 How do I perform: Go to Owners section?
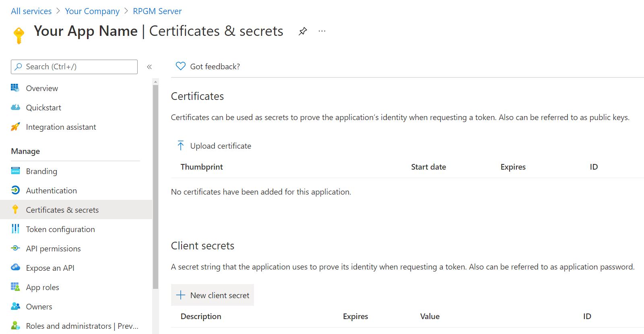tap(39, 307)
